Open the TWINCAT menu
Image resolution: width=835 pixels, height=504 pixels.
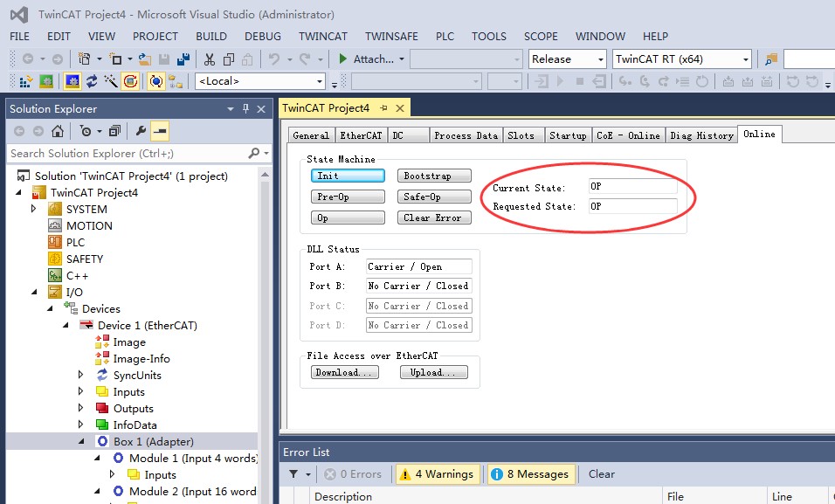pyautogui.click(x=322, y=36)
